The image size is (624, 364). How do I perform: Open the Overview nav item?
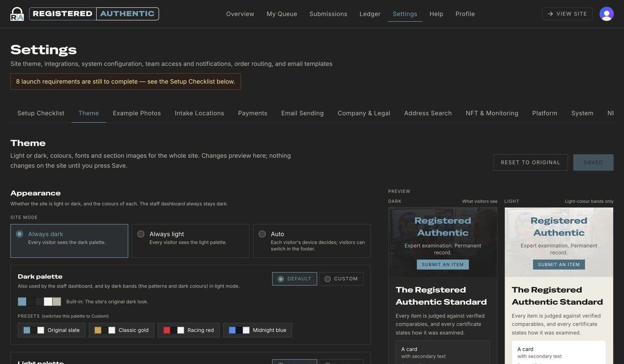click(x=240, y=14)
